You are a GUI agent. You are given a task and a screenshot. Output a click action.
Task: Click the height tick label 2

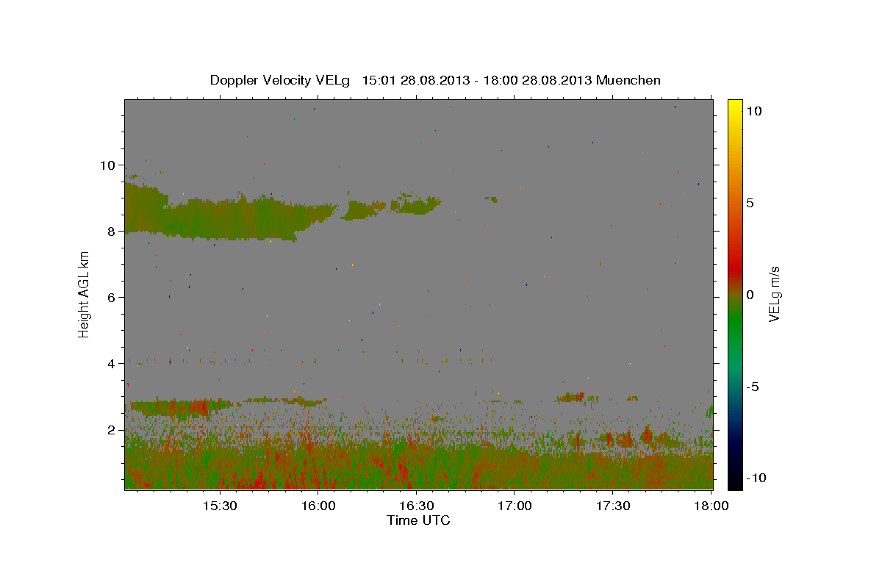tap(112, 429)
